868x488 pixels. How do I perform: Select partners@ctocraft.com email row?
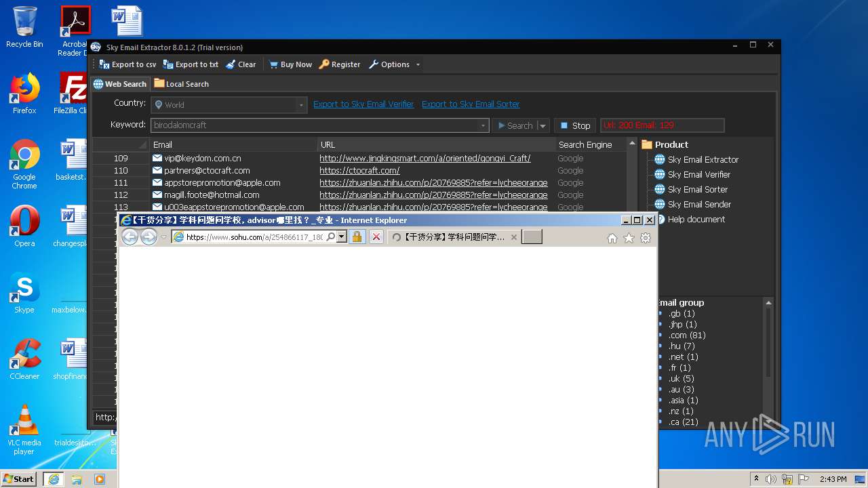coord(207,170)
